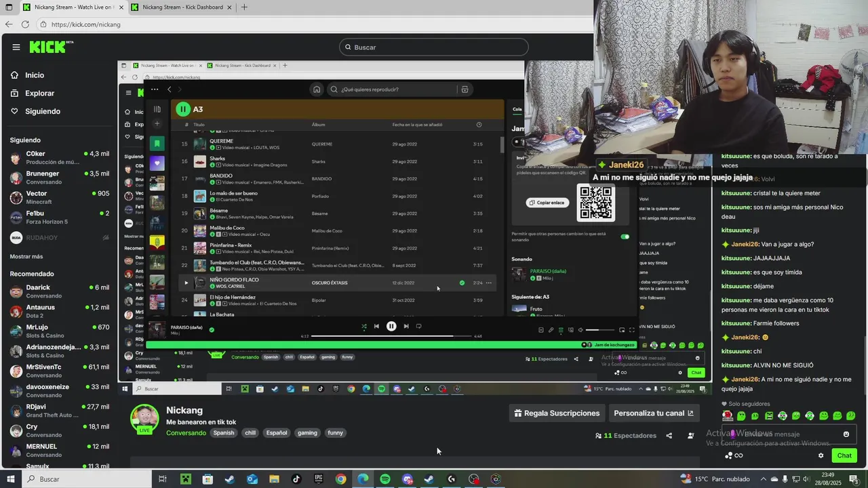Viewport: 868px width, 488px height.
Task: Click Spotify play/pause in bottom bar
Action: 391,326
